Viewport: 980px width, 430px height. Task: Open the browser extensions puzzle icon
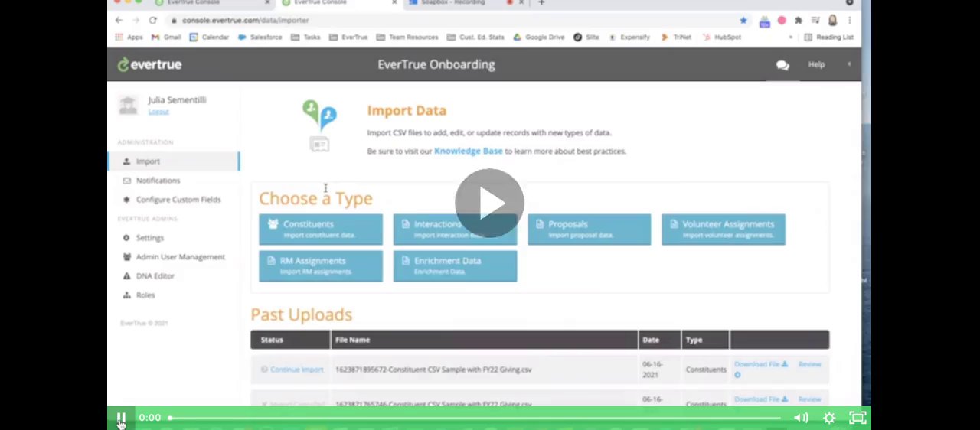tap(799, 21)
